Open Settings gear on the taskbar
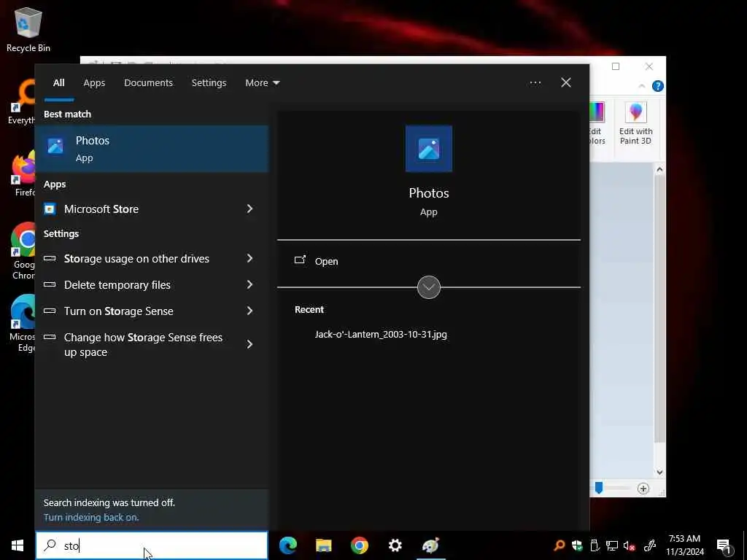 pos(395,545)
